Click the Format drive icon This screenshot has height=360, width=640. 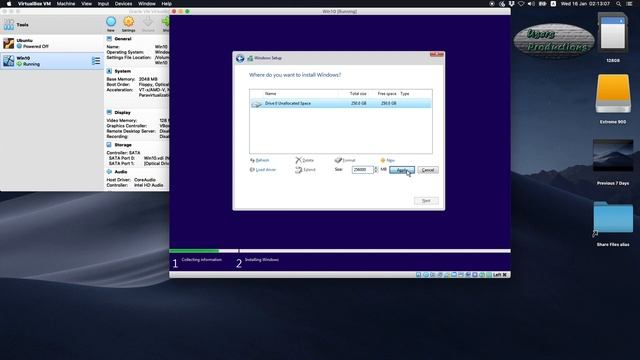pyautogui.click(x=338, y=160)
